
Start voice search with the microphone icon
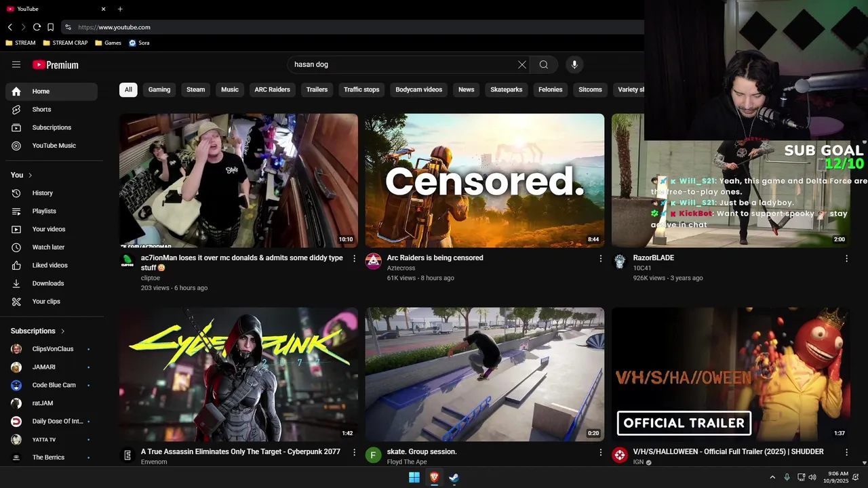click(574, 64)
